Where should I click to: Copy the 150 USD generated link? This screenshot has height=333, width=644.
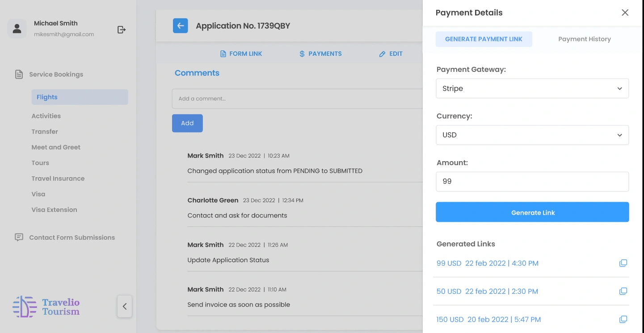[x=623, y=320]
